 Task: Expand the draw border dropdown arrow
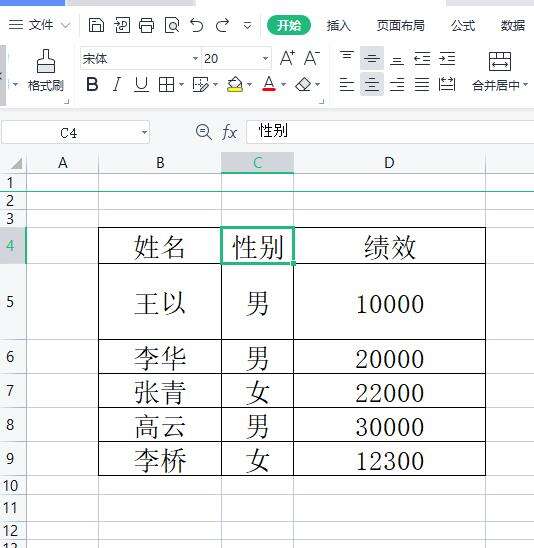pos(215,84)
